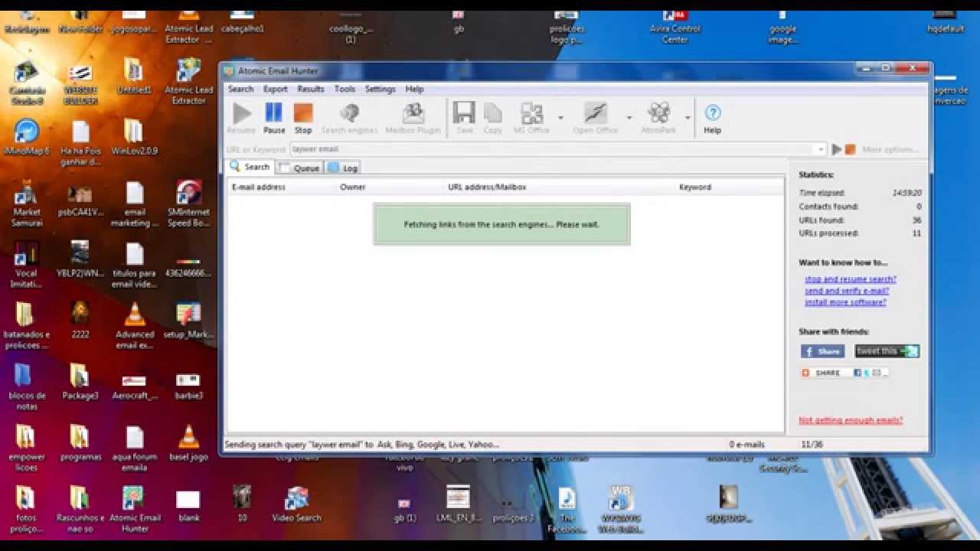
Task: Click the small start arrow beside keyword field
Action: tap(837, 150)
